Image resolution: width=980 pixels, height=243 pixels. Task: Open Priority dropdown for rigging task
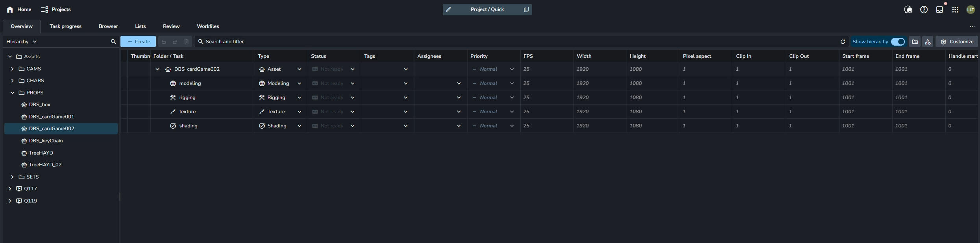tap(512, 98)
